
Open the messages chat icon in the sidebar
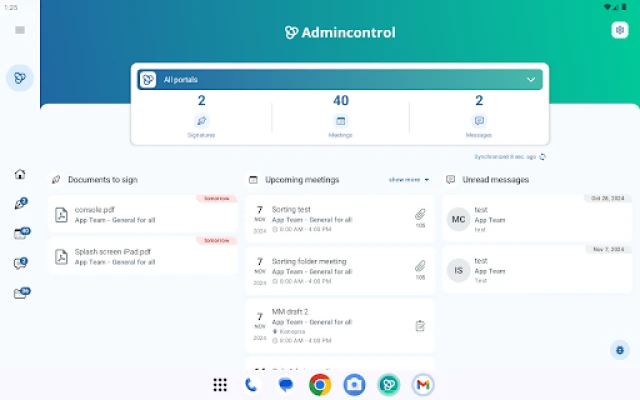pyautogui.click(x=20, y=264)
